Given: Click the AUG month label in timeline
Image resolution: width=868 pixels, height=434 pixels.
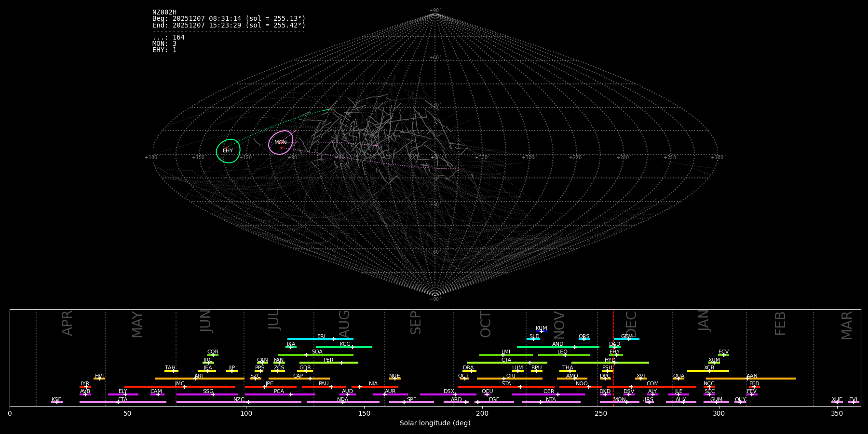Looking at the screenshot, I should coord(344,324).
